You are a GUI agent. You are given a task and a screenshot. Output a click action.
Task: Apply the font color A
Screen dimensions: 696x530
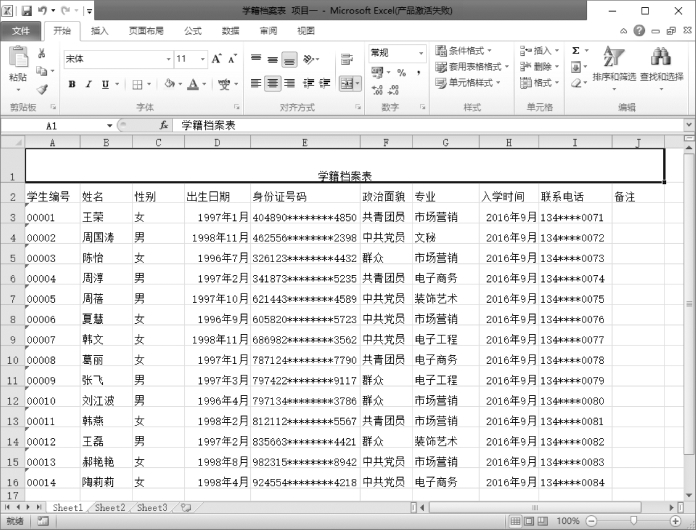pyautogui.click(x=193, y=84)
